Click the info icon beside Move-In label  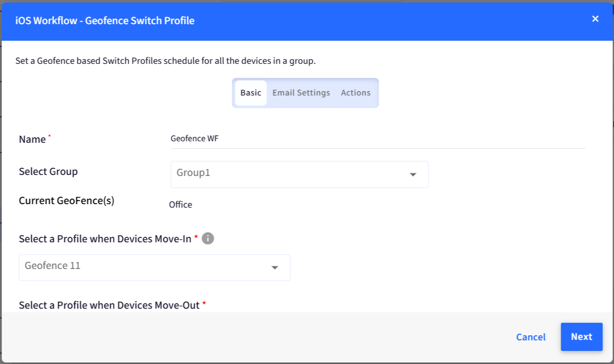pos(208,238)
